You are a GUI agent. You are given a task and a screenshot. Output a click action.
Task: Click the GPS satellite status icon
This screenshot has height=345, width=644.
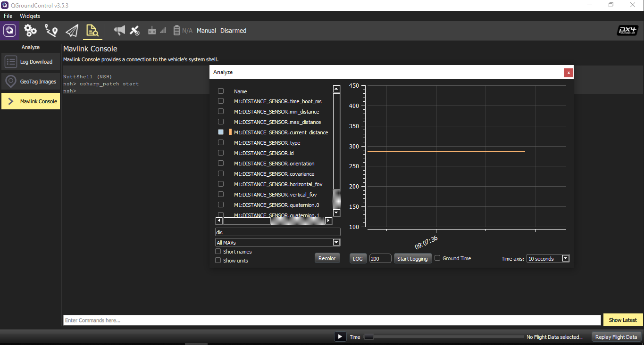pyautogui.click(x=135, y=31)
